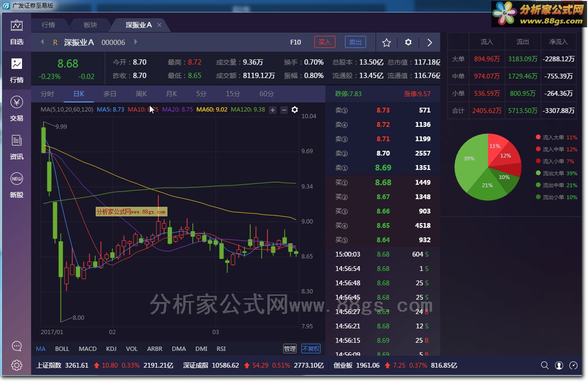Go to previous stock with left arrow
The width and height of the screenshot is (588, 382).
[42, 42]
